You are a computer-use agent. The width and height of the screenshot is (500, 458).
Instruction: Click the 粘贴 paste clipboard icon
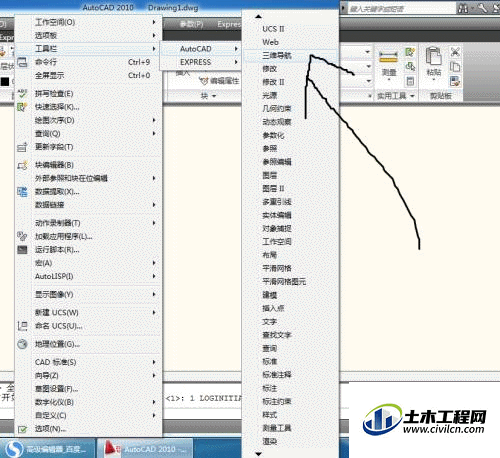(x=433, y=56)
